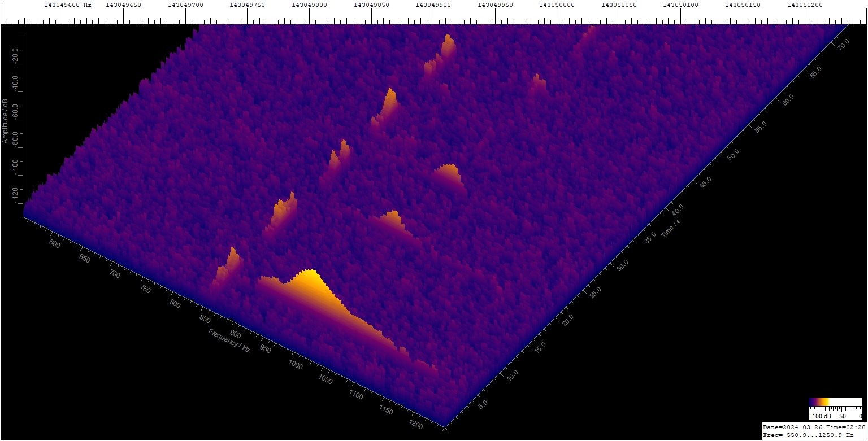Screen dimensions: 868x441
Task: Click the 143050050 label on top ruler
Action: pos(619,5)
